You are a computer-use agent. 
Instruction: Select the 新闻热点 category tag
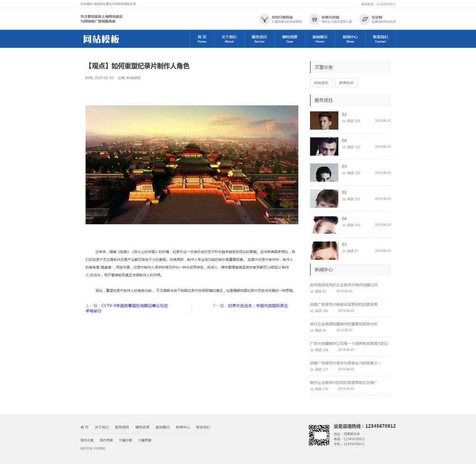click(x=346, y=83)
